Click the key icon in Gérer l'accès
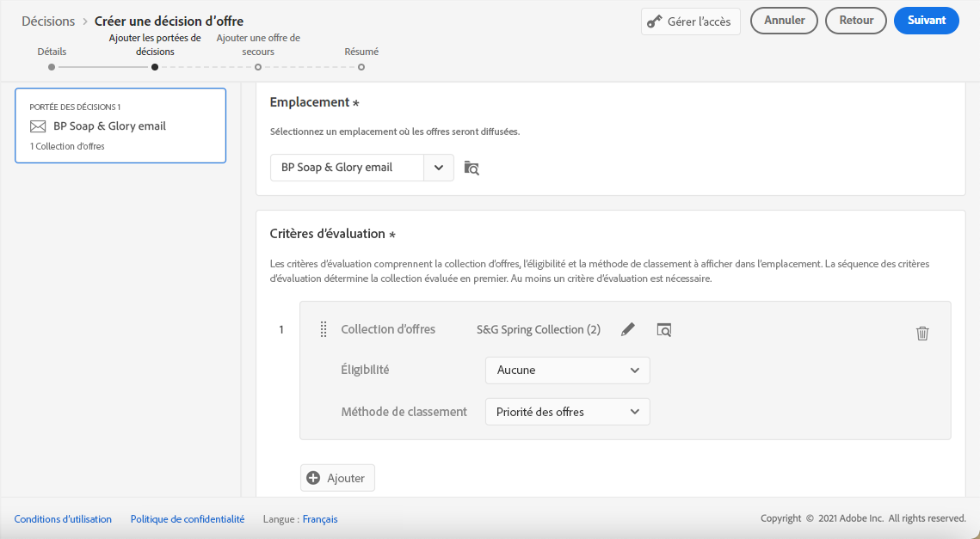 tap(655, 21)
